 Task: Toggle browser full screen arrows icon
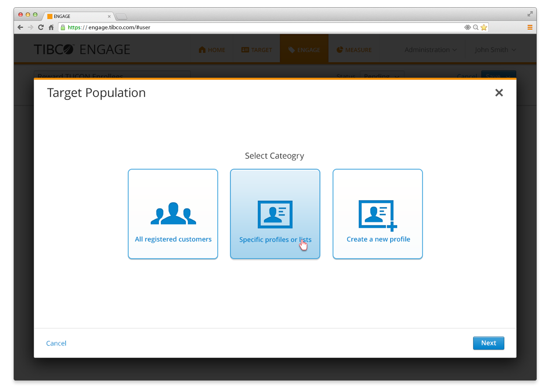tap(530, 14)
